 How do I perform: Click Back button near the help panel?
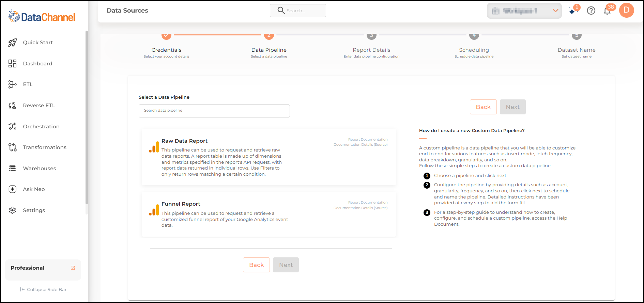[x=483, y=107]
